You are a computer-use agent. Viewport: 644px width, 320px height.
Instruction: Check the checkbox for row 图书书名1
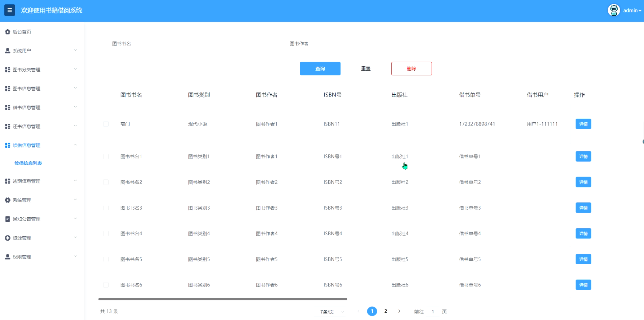[106, 157]
